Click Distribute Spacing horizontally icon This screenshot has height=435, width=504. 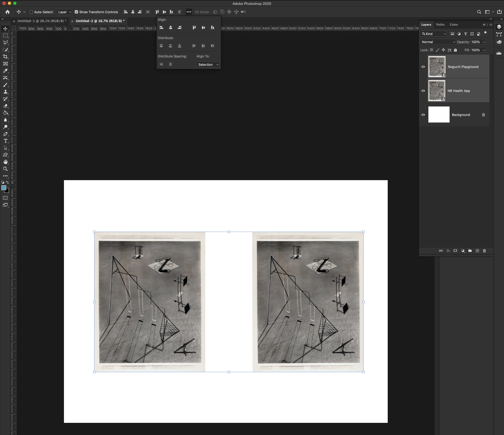click(x=171, y=64)
